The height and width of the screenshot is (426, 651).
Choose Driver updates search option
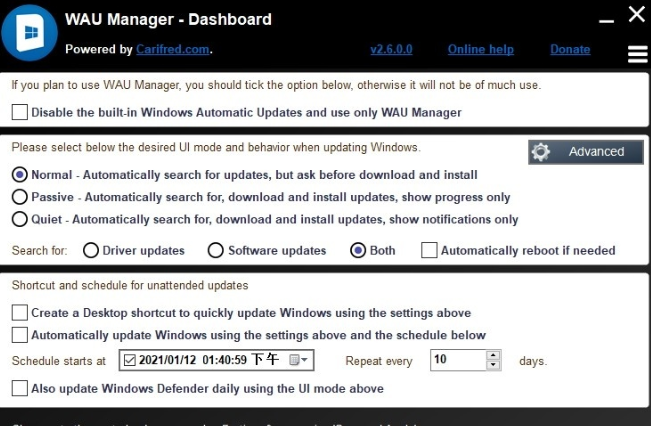pos(91,250)
